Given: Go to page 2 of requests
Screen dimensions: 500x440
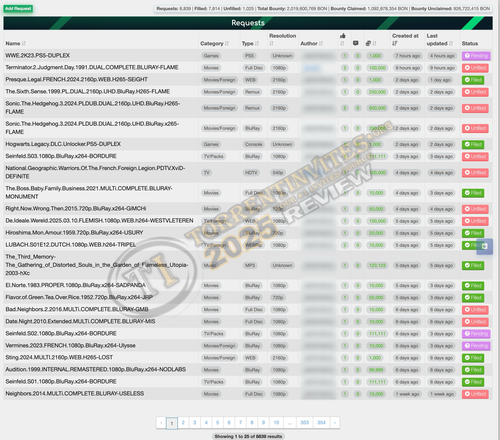Looking at the screenshot, I should click(x=183, y=423).
